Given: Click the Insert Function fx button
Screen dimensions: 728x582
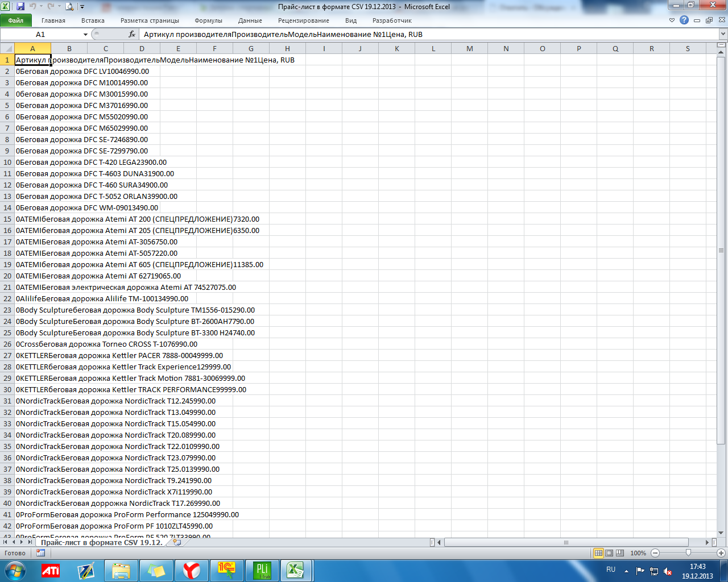Looking at the screenshot, I should [x=132, y=34].
